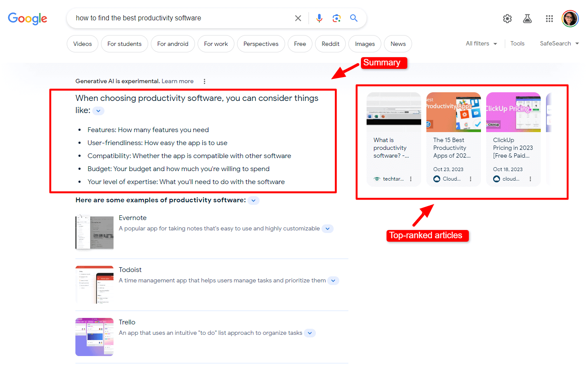The image size is (588, 366).
Task: Select the Videos filter chip
Action: (82, 44)
